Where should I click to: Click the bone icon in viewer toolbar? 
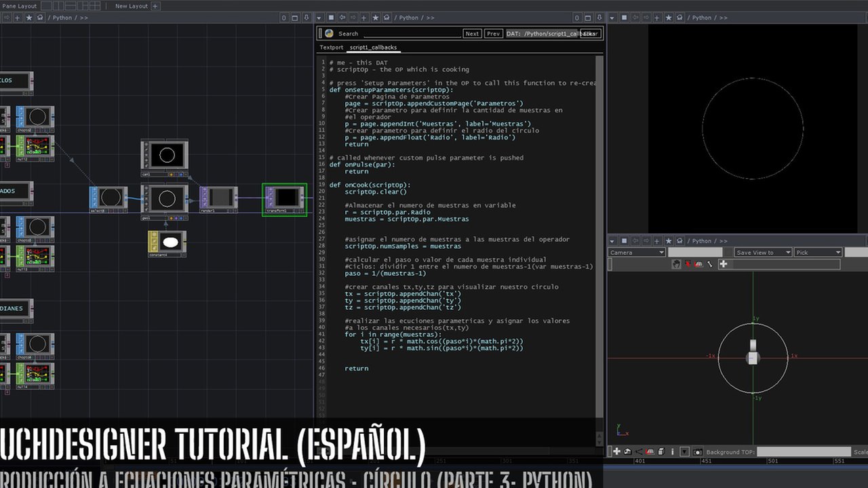point(710,264)
